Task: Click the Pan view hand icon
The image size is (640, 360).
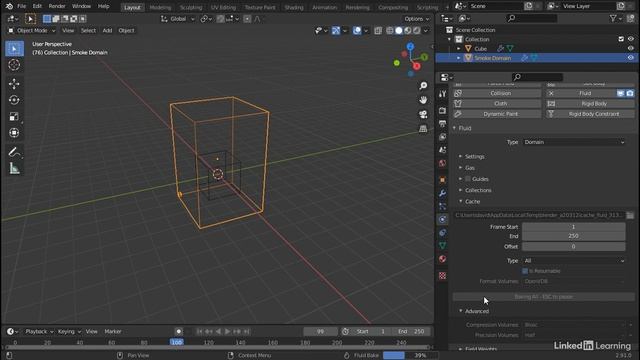Action: tap(423, 100)
